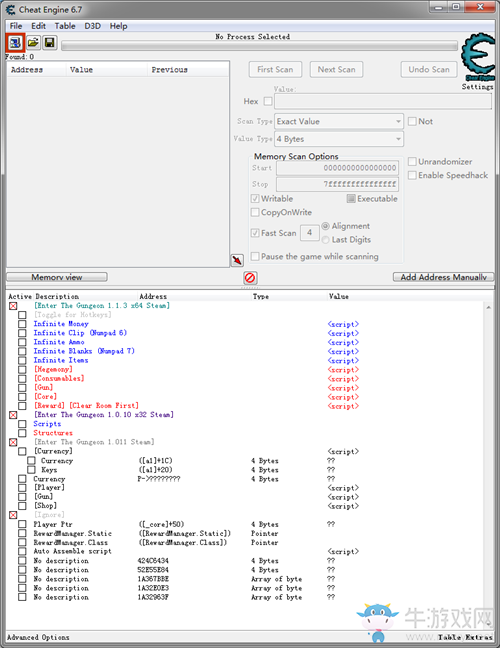Copy selected addresses with red arrow icon
Viewport: 500px width, 648px height.
point(237,260)
